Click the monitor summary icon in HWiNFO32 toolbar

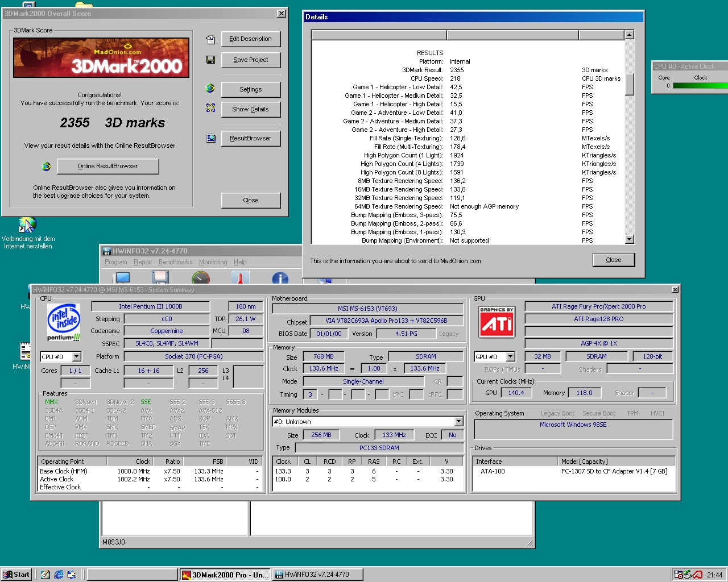[123, 277]
